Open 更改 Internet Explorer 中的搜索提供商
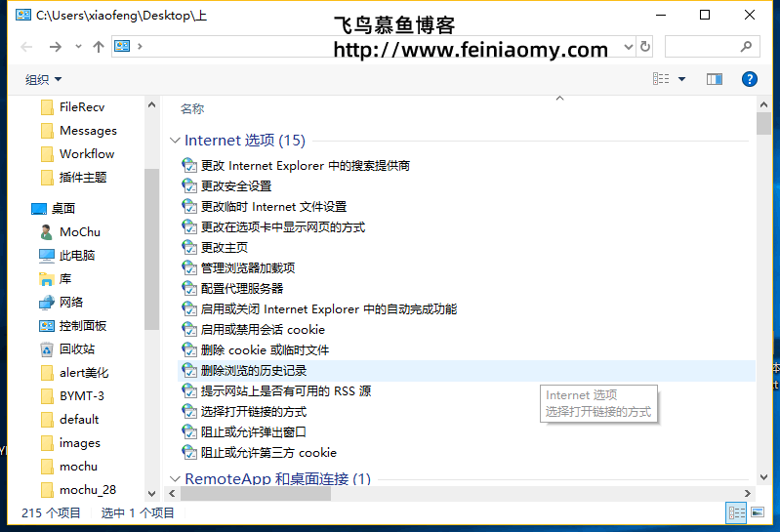This screenshot has height=532, width=780. [x=296, y=166]
